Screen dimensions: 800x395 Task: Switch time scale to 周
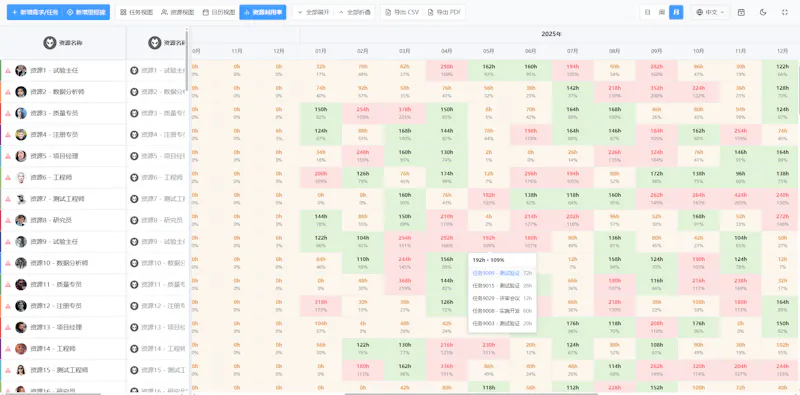662,12
